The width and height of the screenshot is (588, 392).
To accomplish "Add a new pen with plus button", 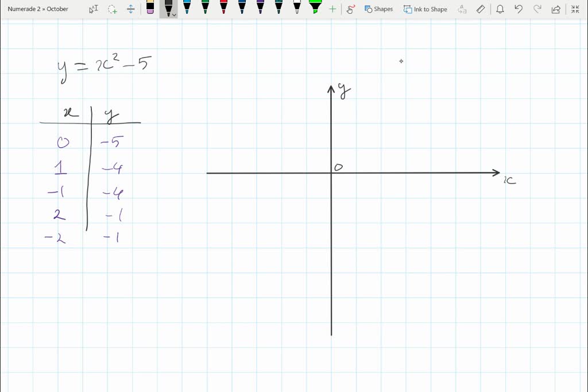I will pyautogui.click(x=332, y=9).
